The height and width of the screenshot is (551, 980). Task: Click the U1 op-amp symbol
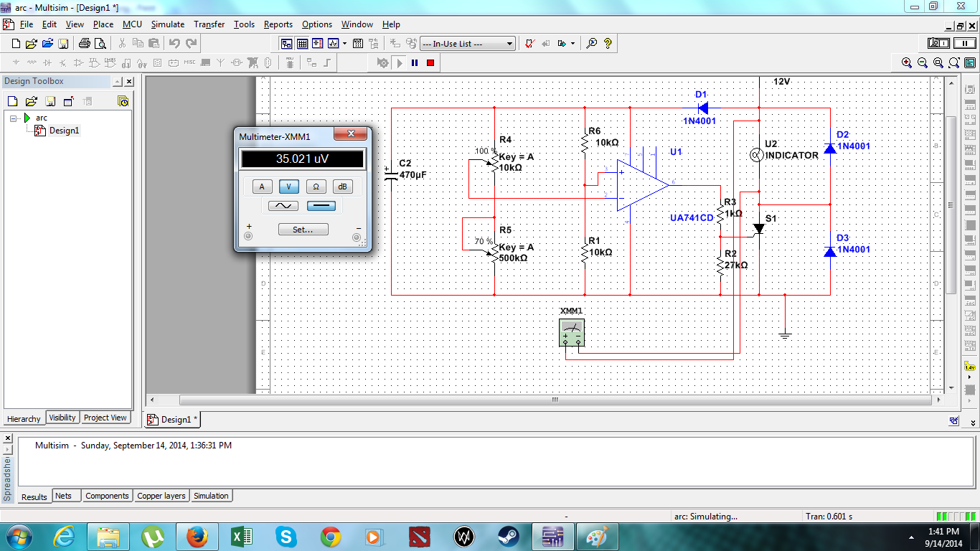(x=643, y=185)
